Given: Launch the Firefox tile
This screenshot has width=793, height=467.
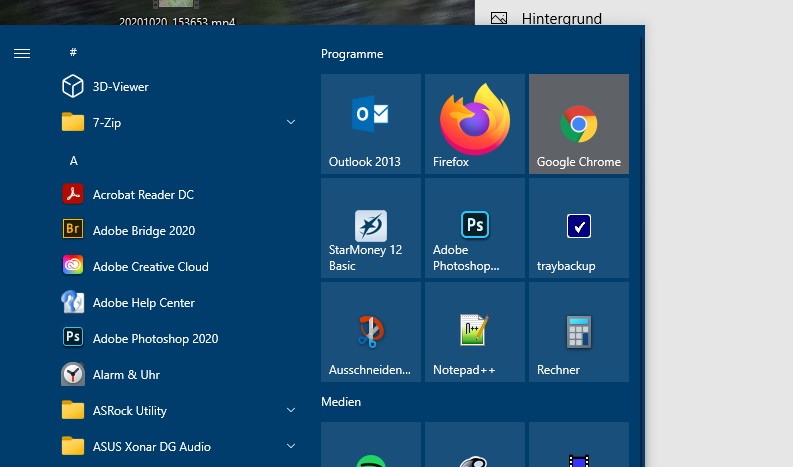Looking at the screenshot, I should (x=475, y=124).
